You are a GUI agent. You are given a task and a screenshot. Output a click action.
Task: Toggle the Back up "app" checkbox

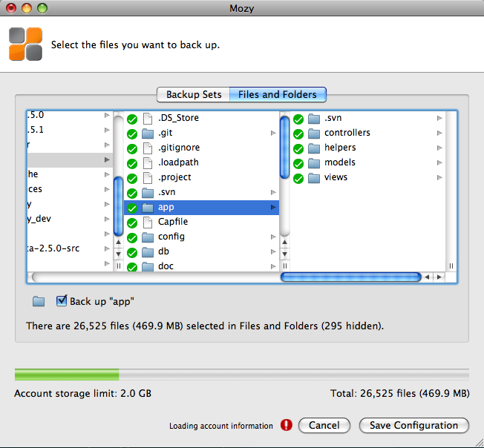(62, 300)
